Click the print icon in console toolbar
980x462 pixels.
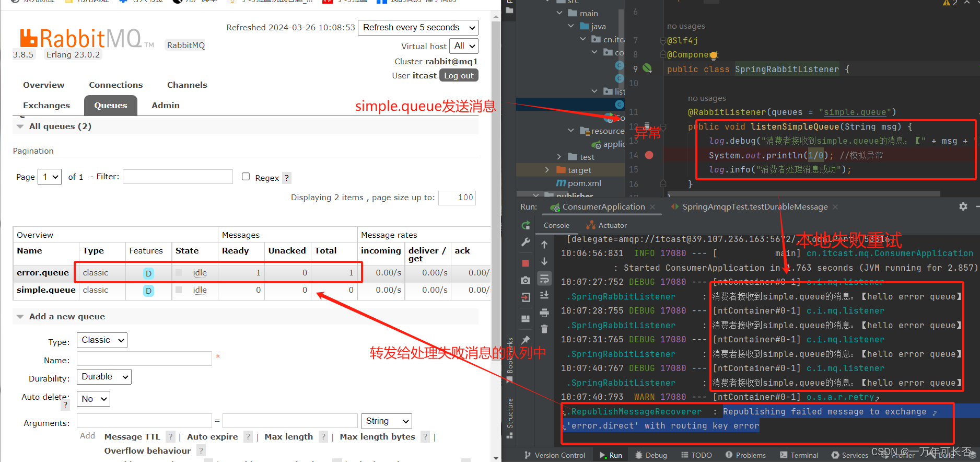[x=544, y=313]
